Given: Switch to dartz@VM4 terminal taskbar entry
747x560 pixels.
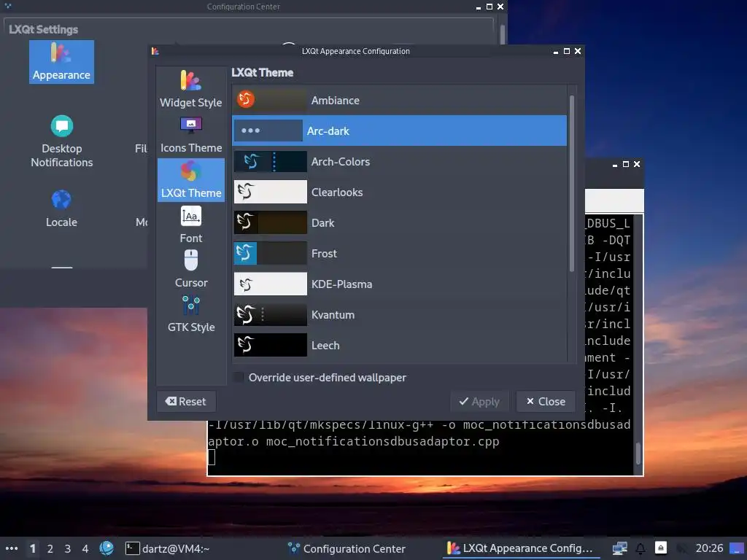Looking at the screenshot, I should pyautogui.click(x=168, y=548).
